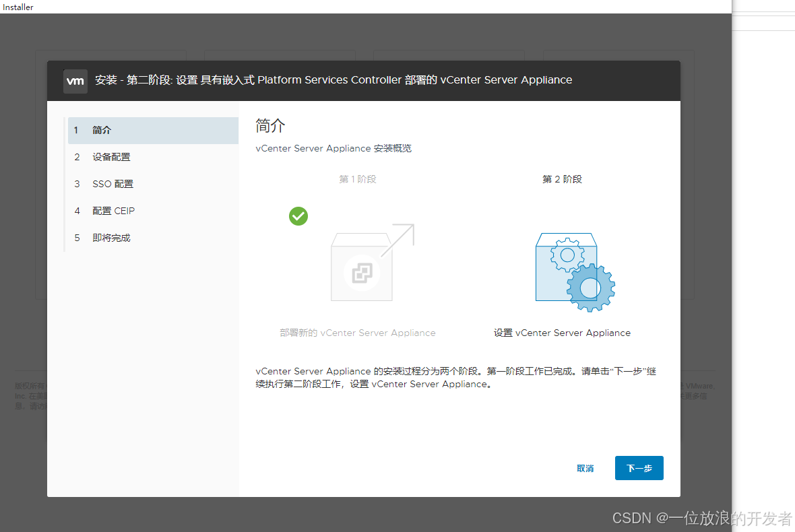Click the 取消 cancel button

point(585,468)
